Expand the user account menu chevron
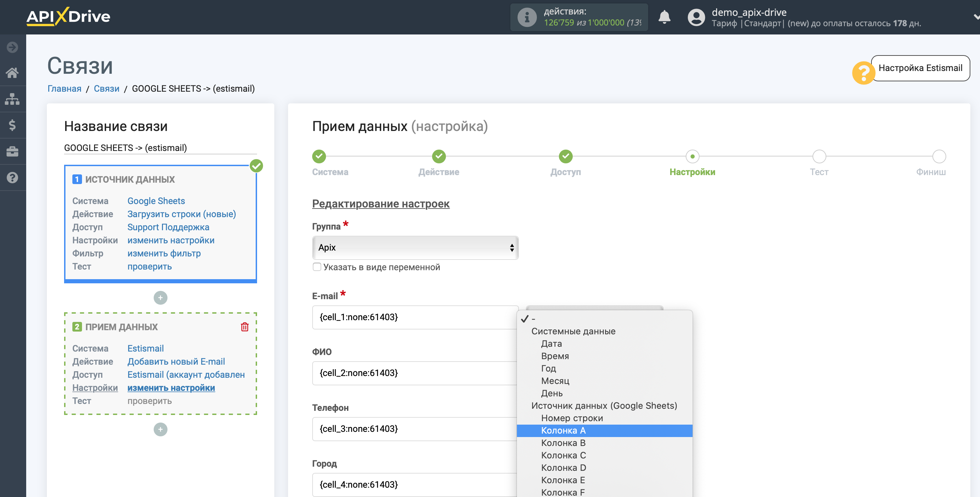This screenshot has height=497, width=980. click(x=976, y=17)
